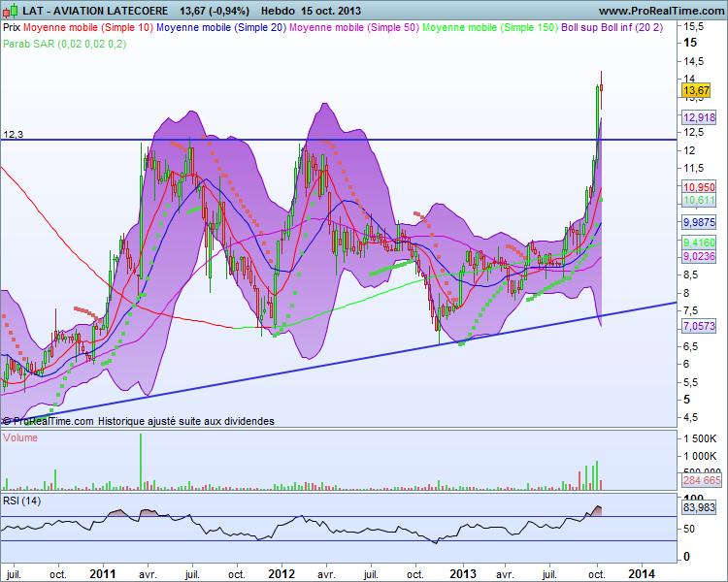
Task: Select 'Parab SAR (0,02 0,02 0,2)' label
Action: pyautogui.click(x=64, y=44)
